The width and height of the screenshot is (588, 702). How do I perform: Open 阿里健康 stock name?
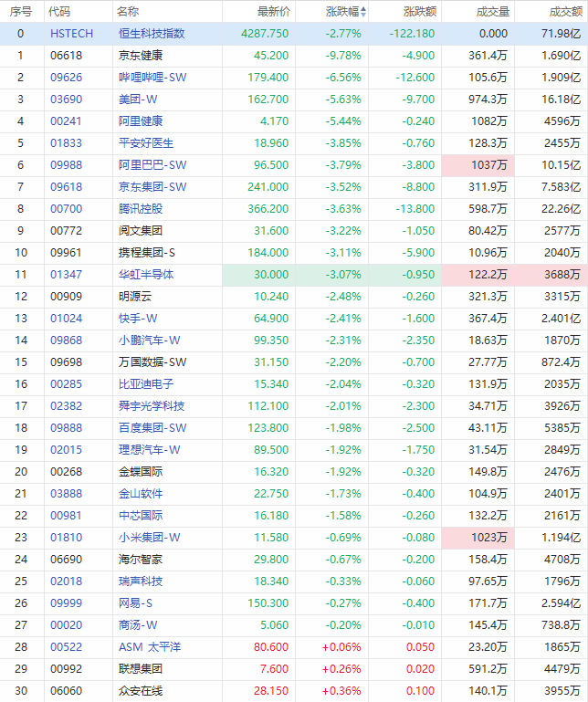[x=141, y=121]
